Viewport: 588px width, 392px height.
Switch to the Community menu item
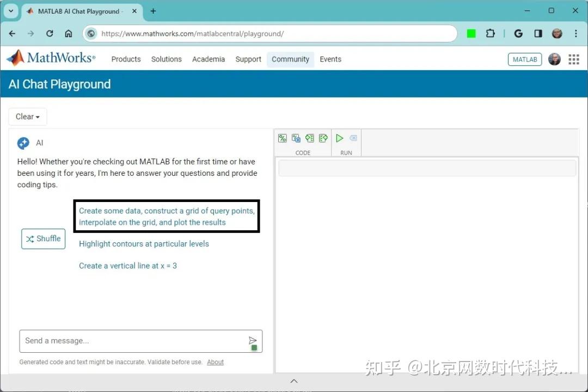290,59
